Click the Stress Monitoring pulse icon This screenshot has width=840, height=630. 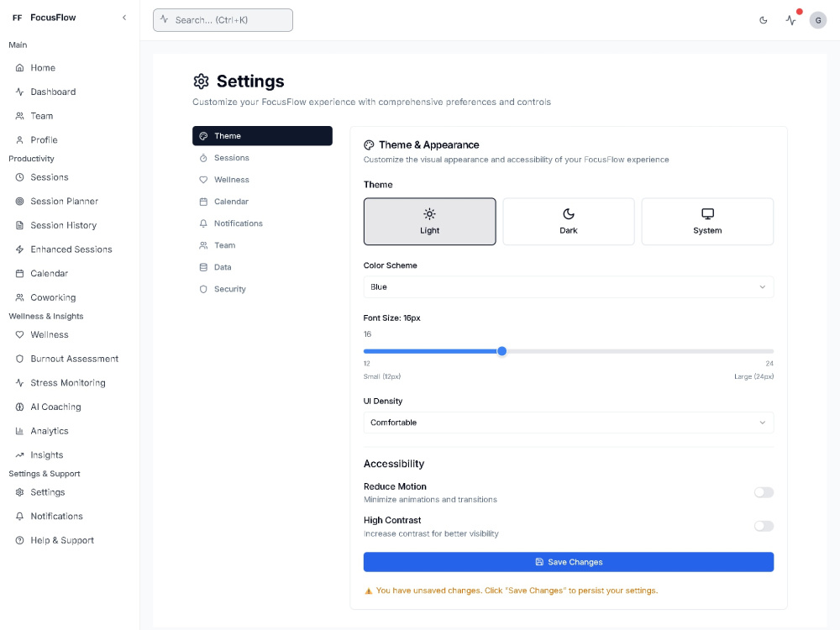(20, 383)
